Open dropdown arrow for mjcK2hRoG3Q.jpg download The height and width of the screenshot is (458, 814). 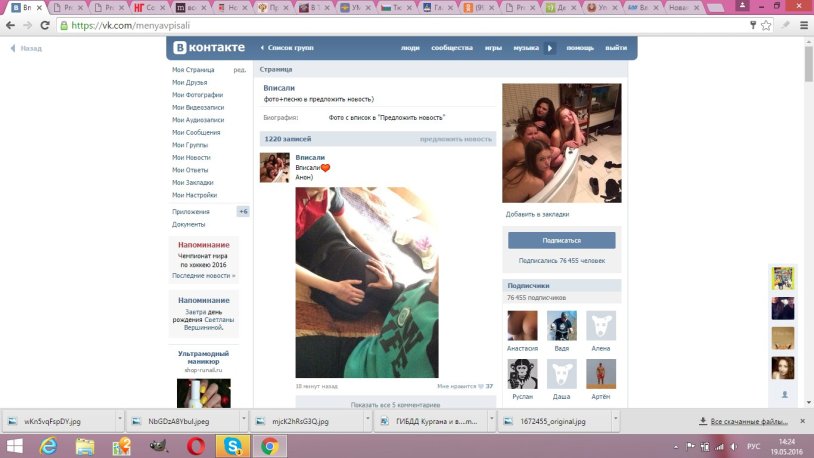[x=367, y=421]
